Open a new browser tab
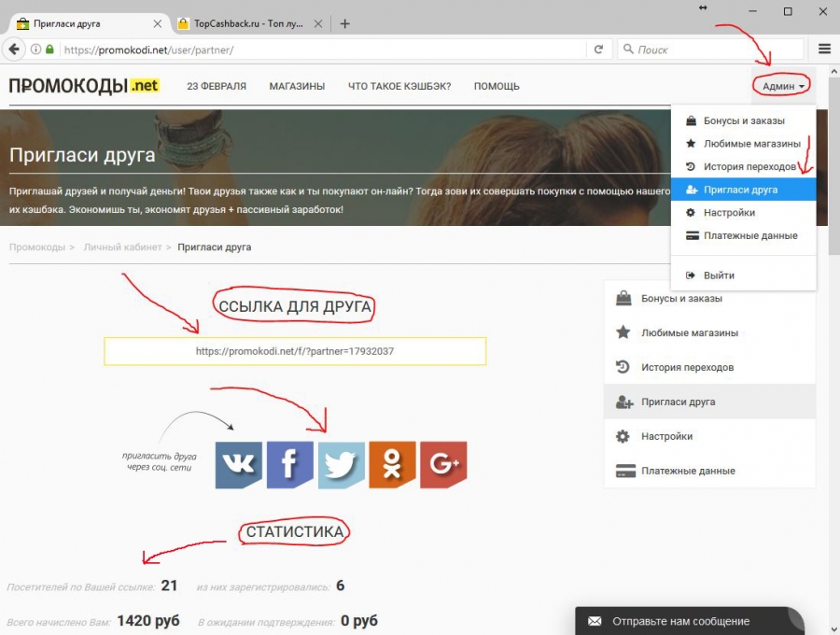Viewport: 840px width, 635px height. pos(345,23)
